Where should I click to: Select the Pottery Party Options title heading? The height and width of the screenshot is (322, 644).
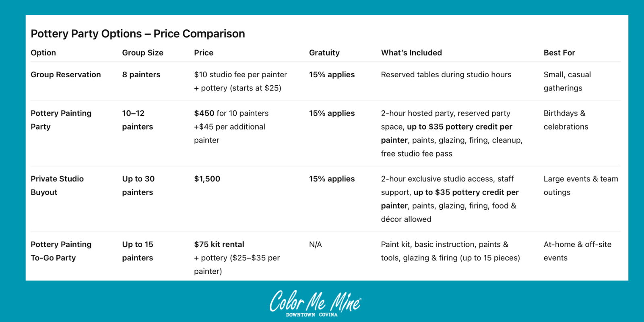pos(138,34)
